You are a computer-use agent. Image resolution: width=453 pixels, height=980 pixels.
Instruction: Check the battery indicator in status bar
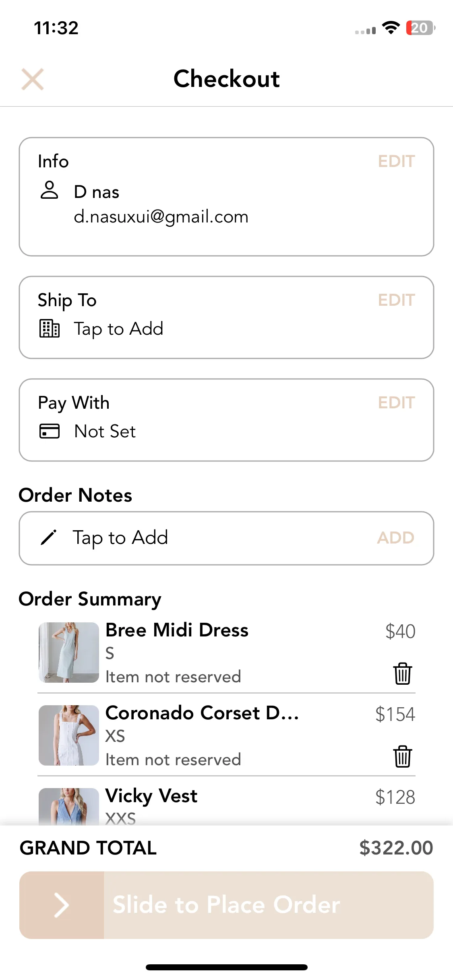(x=420, y=28)
